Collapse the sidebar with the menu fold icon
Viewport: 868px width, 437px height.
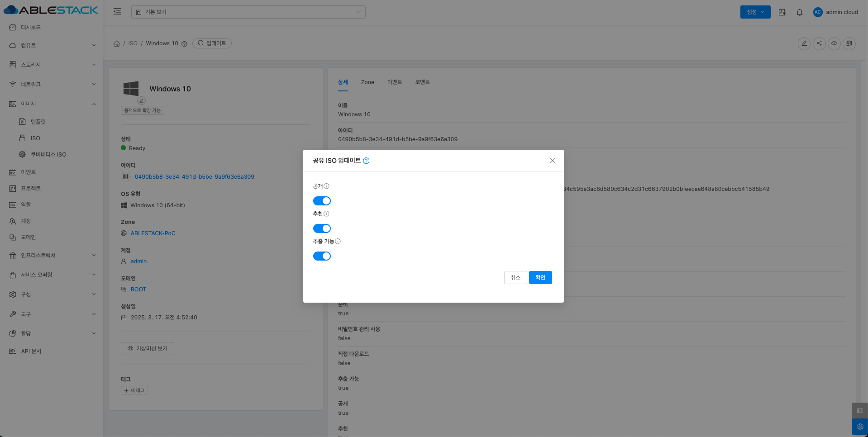117,12
